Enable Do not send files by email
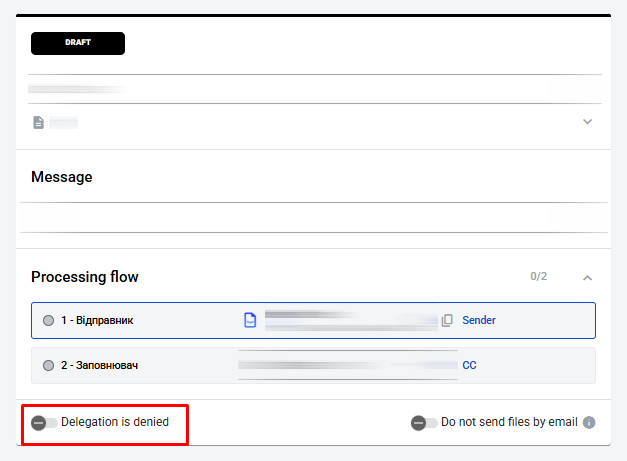This screenshot has width=627, height=461. pos(424,423)
